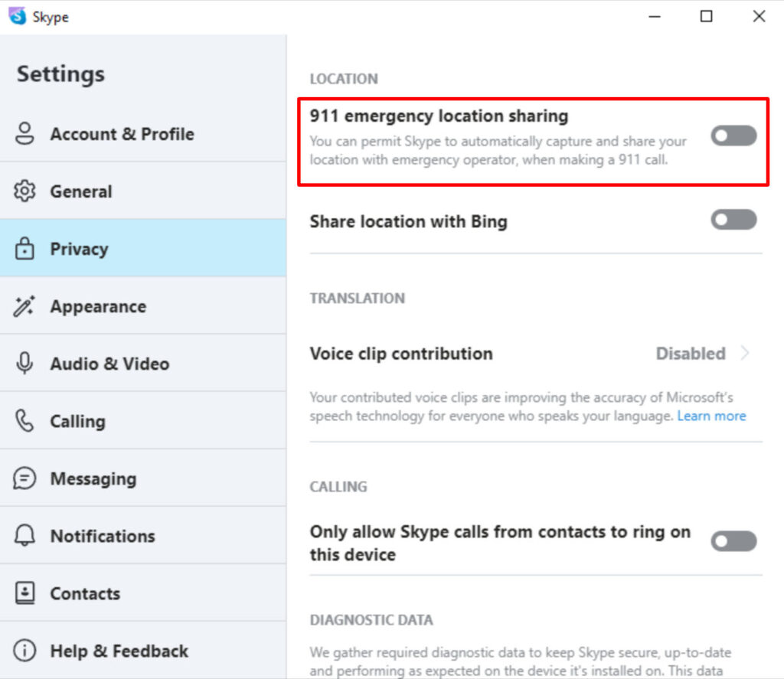Image resolution: width=784 pixels, height=679 pixels.
Task: Switch to the Notifications settings tab
Action: pos(103,536)
